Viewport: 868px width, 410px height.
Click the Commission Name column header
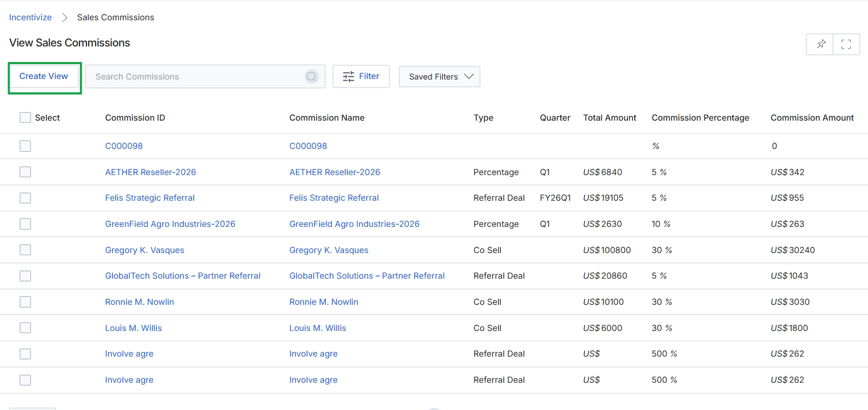click(x=327, y=117)
